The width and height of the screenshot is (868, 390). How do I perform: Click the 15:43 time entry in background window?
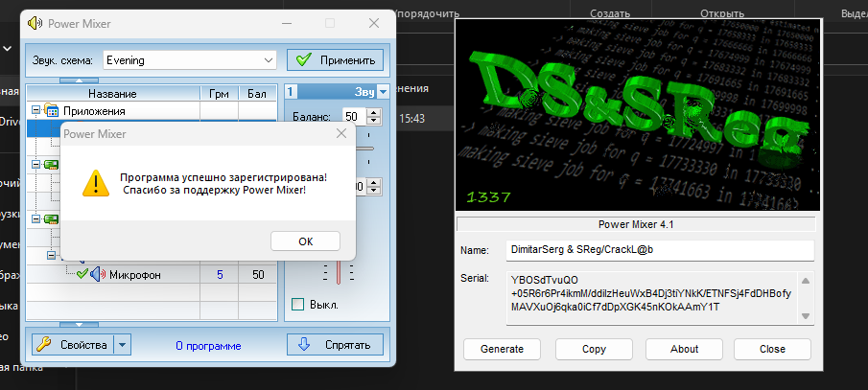tap(411, 119)
